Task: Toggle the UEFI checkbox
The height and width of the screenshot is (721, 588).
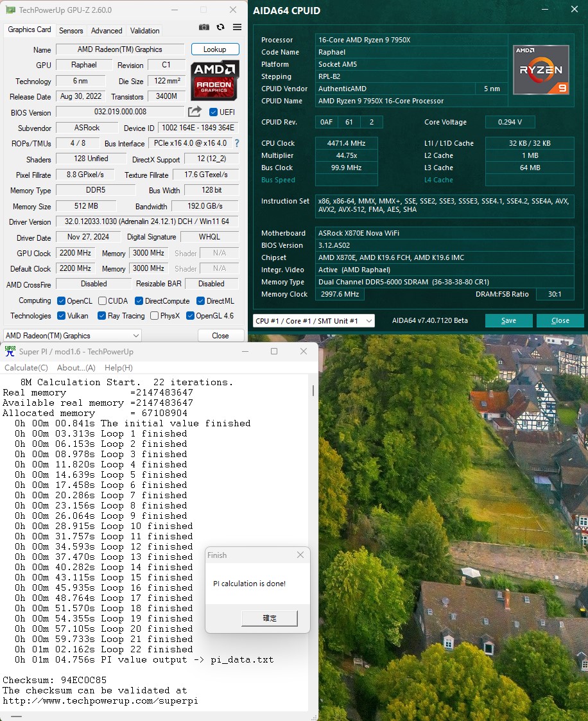Action: [213, 112]
